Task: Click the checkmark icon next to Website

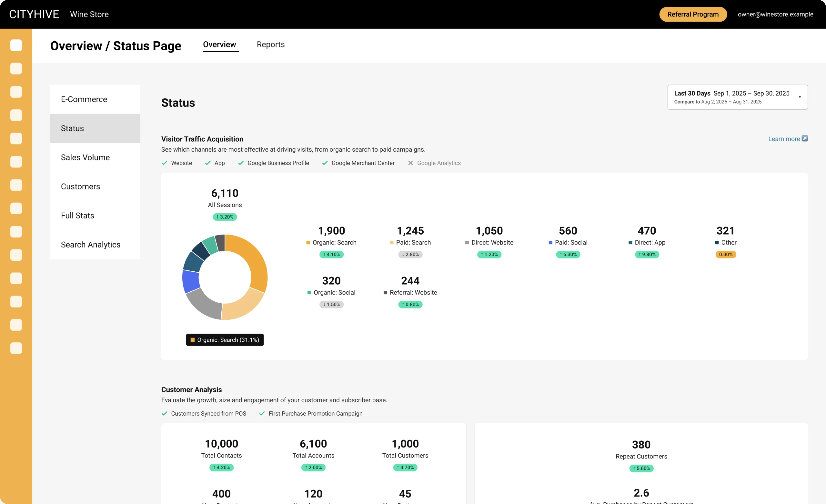Action: coord(164,163)
